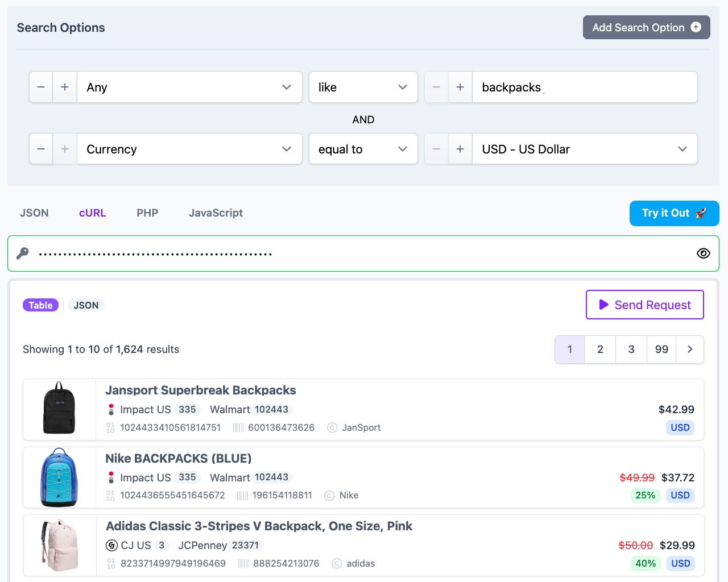Click the struck-through $49.99 price
Screen dimensions: 728x582
637,477
